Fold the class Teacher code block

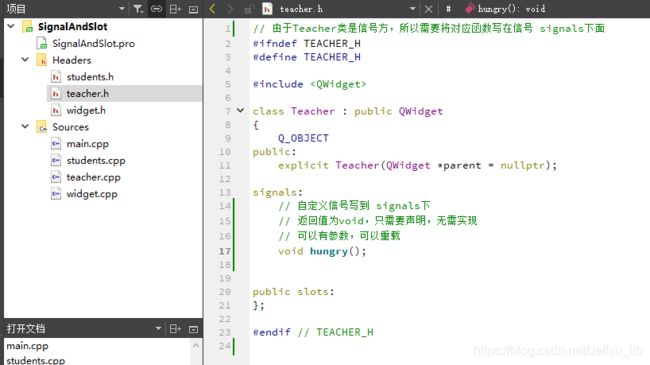240,110
